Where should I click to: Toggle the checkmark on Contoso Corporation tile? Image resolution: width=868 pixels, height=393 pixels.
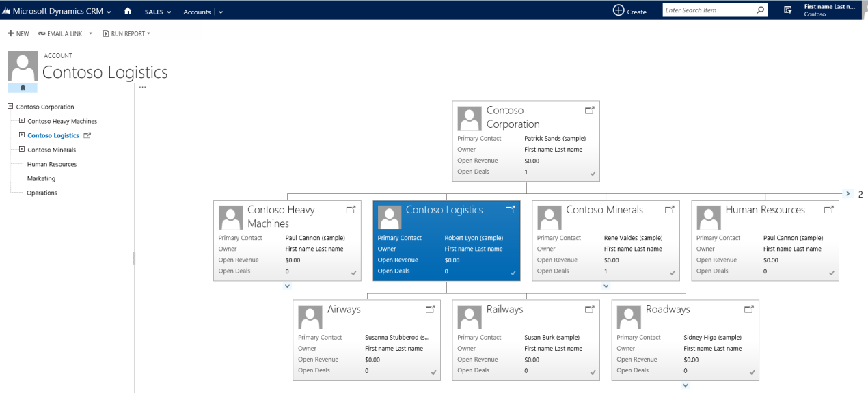tap(593, 174)
